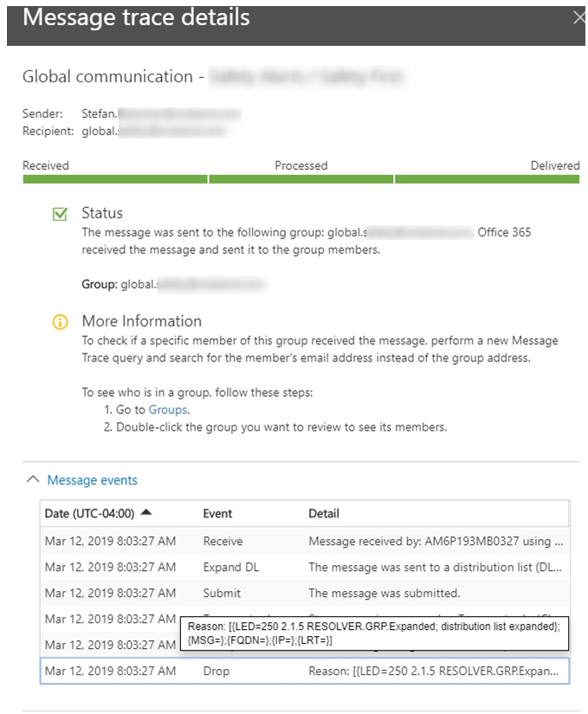Click the Processed progress bar segment
The height and width of the screenshot is (714, 588).
click(300, 179)
